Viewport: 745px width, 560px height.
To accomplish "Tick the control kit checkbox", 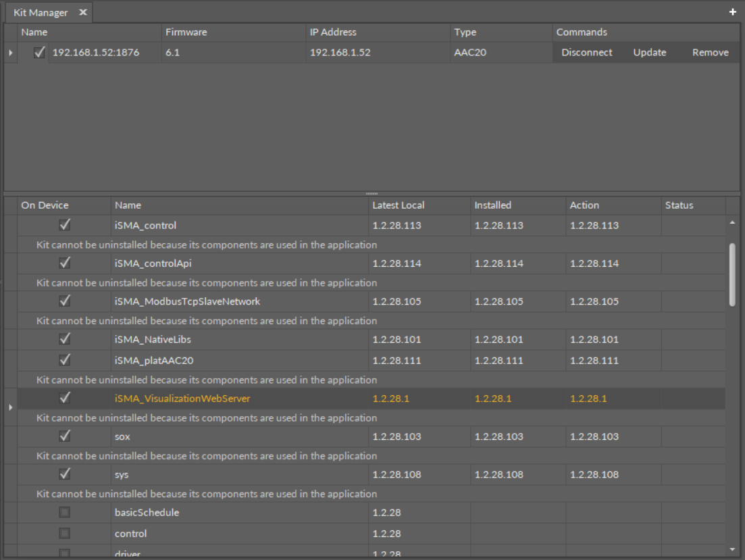I will click(65, 534).
